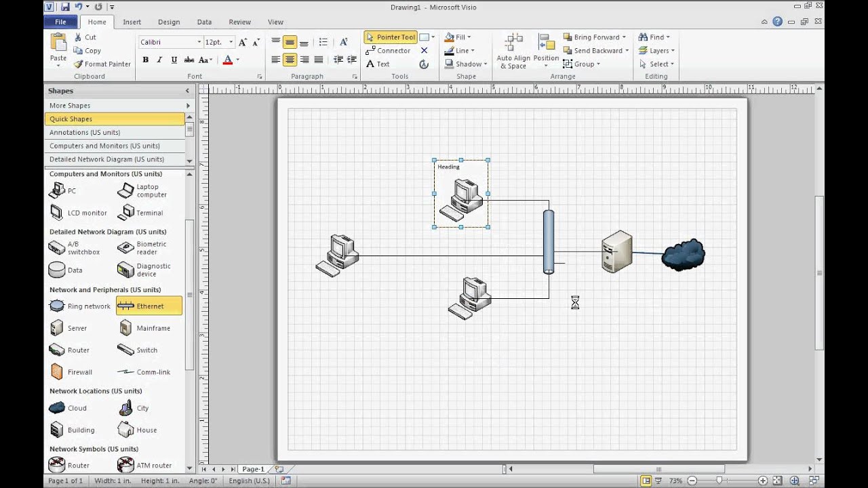The image size is (868, 488).
Task: Switch to the Data tab
Action: click(204, 22)
